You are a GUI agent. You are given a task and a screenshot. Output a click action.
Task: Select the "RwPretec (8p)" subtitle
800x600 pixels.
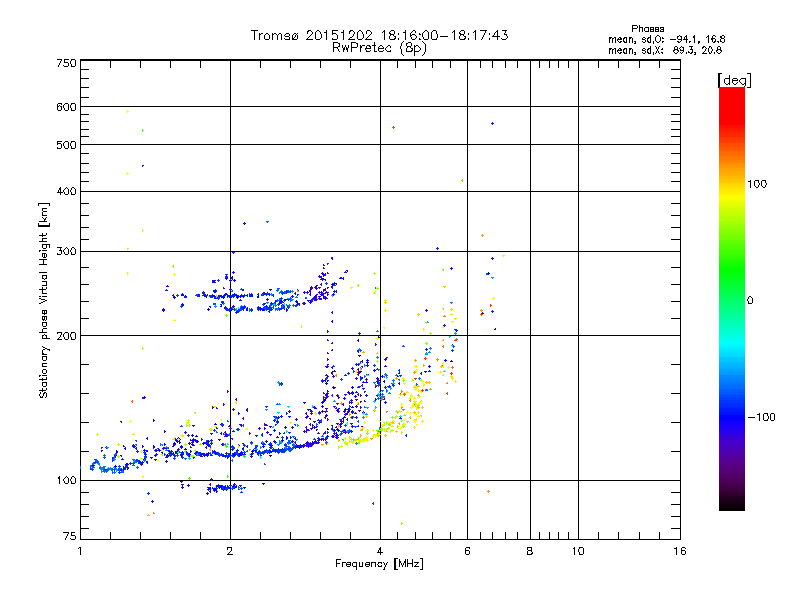point(379,48)
